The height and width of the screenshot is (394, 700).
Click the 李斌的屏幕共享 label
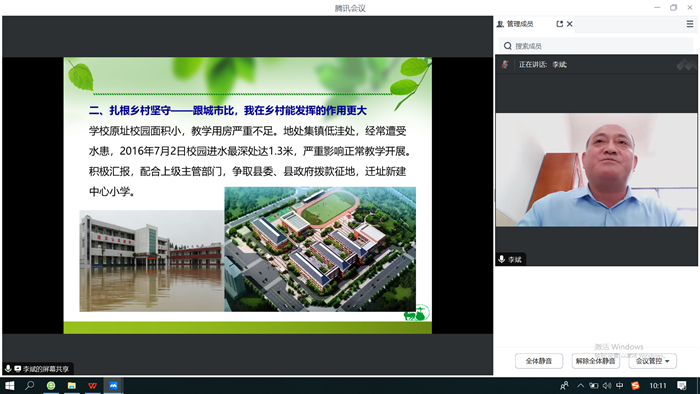(46, 369)
